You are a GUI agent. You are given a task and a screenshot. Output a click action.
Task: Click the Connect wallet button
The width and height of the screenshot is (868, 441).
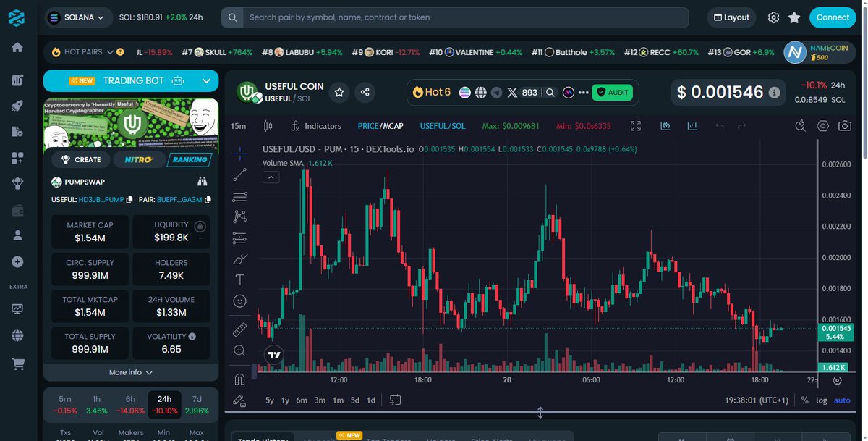833,17
